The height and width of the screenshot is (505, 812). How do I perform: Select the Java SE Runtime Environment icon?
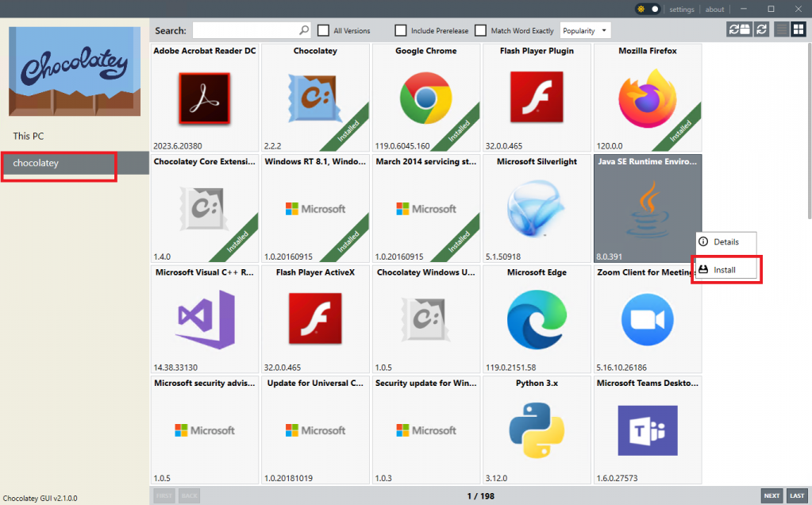click(648, 208)
